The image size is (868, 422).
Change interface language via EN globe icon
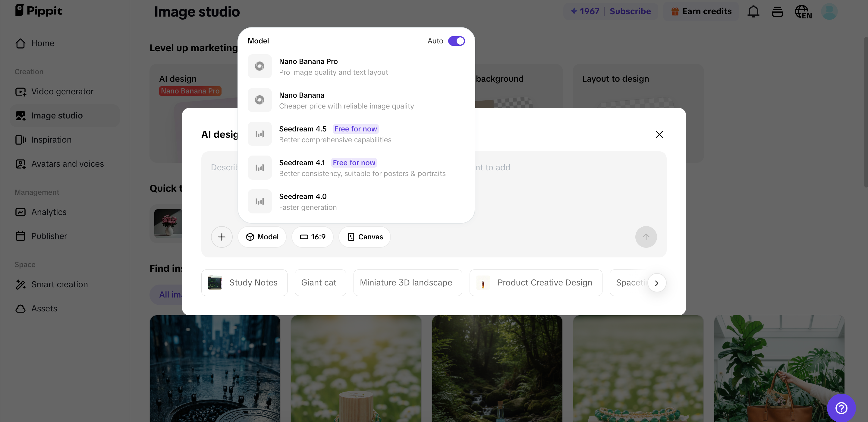(x=803, y=11)
